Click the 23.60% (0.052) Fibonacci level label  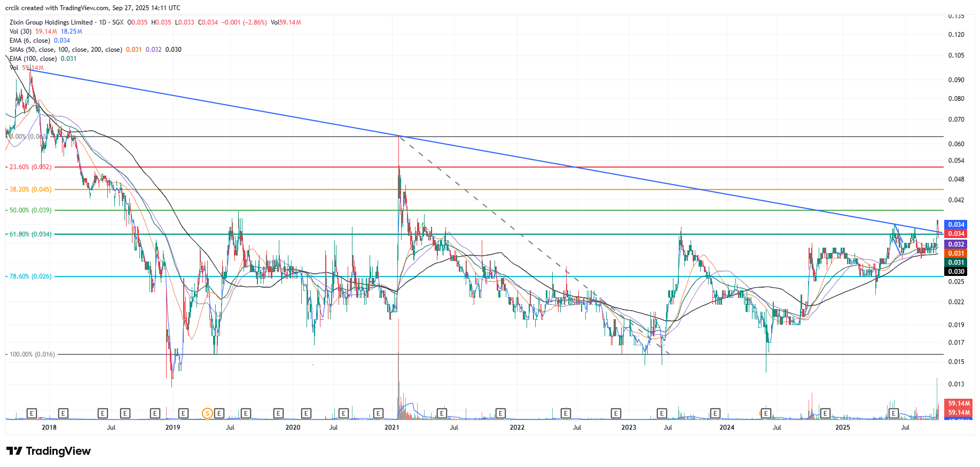click(30, 167)
